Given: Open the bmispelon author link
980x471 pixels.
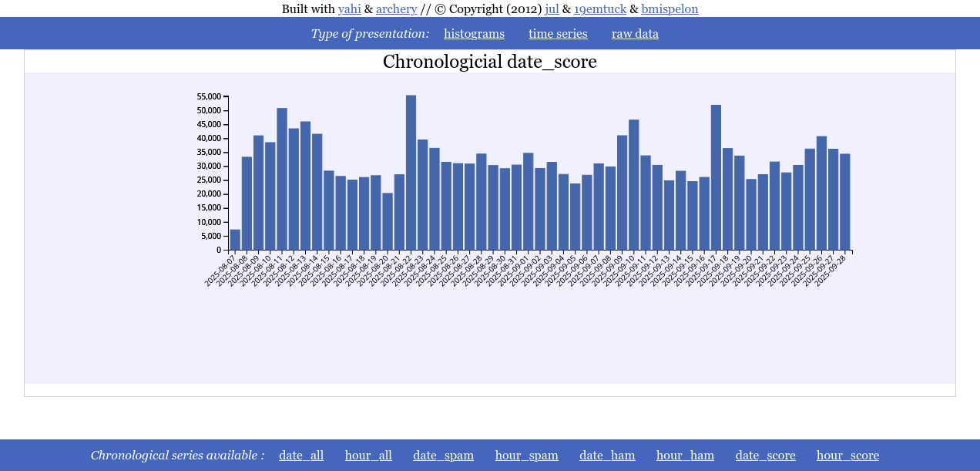Looking at the screenshot, I should (x=670, y=9).
